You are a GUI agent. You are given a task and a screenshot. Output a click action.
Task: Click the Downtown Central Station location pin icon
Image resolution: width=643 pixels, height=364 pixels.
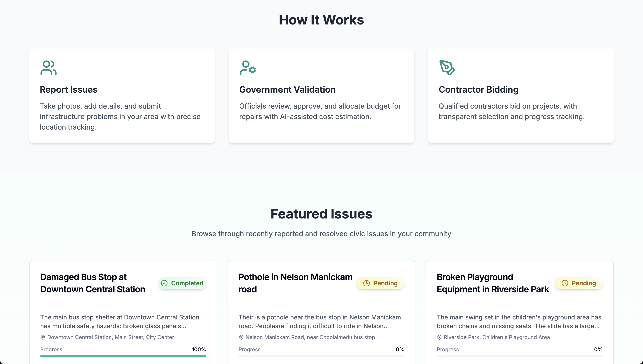click(x=43, y=337)
